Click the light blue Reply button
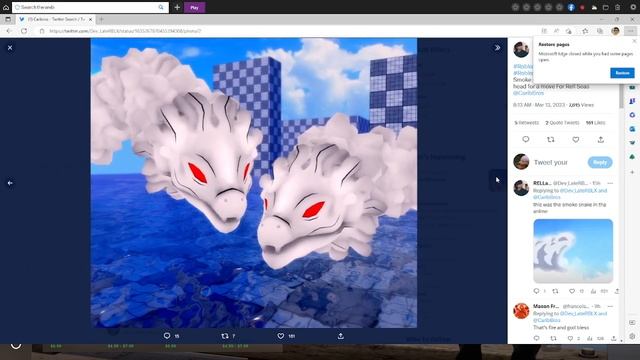The width and height of the screenshot is (640, 360). tap(600, 162)
